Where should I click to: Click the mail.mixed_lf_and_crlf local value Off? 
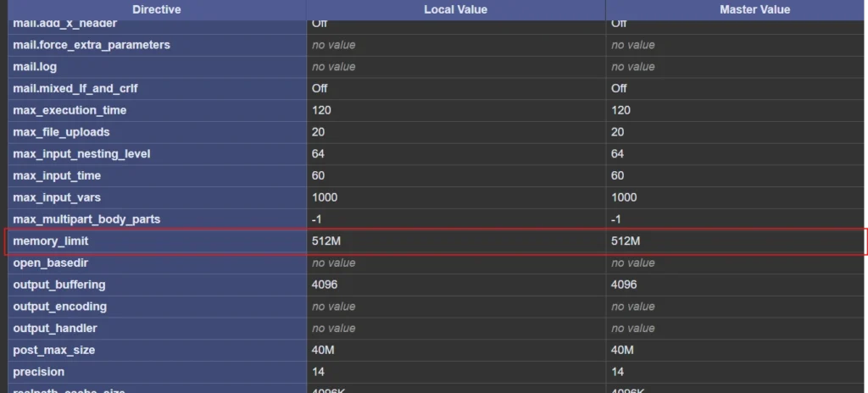[x=320, y=88]
